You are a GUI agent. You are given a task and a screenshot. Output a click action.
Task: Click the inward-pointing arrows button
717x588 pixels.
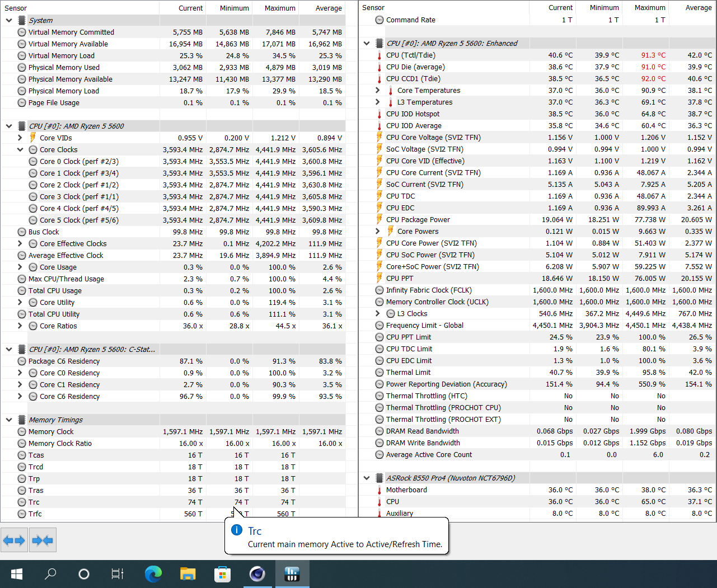[x=43, y=540]
